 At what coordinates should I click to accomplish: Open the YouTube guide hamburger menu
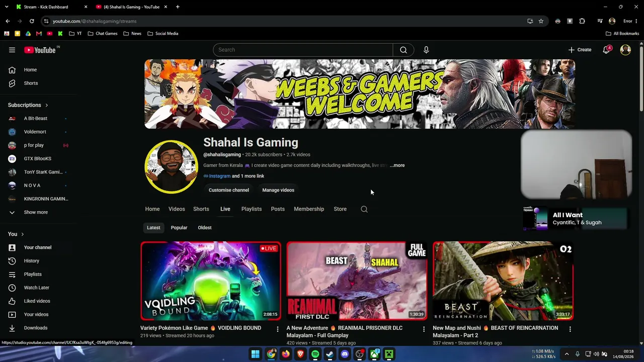pos(12,50)
